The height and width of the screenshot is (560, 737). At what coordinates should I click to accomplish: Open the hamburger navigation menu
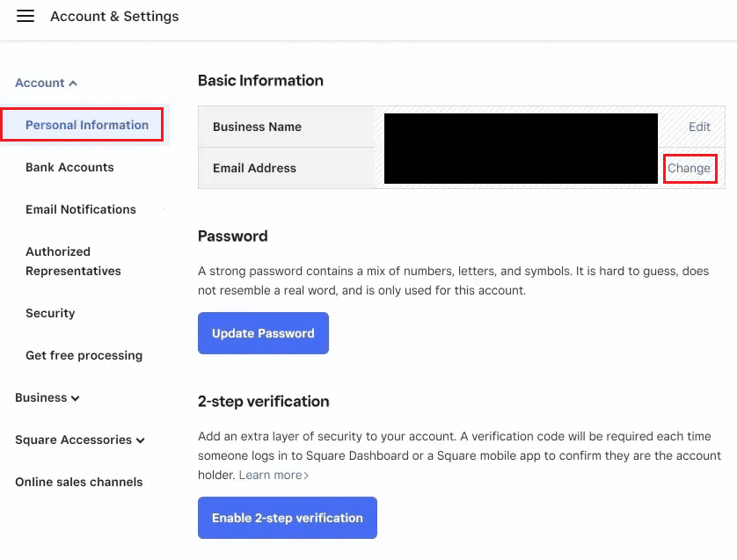(x=26, y=16)
